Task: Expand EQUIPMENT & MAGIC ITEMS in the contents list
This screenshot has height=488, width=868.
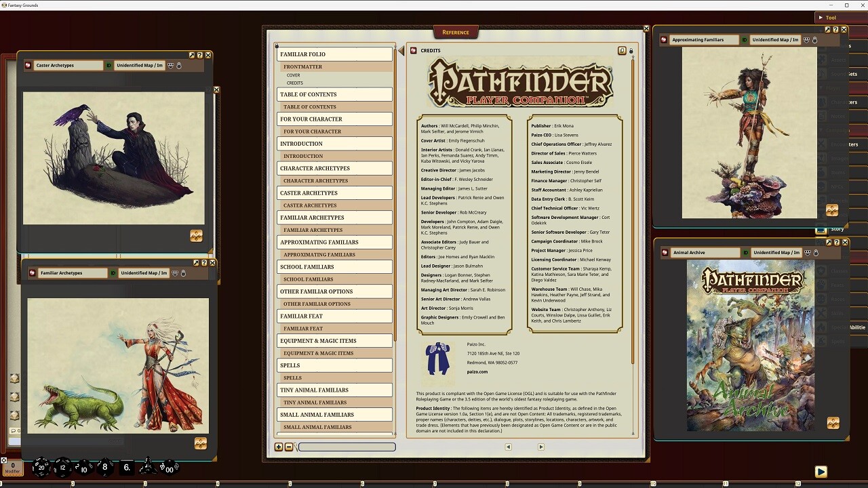Action: [334, 340]
